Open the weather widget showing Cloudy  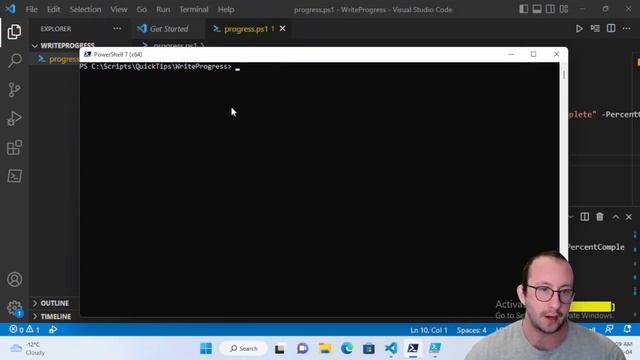28,348
